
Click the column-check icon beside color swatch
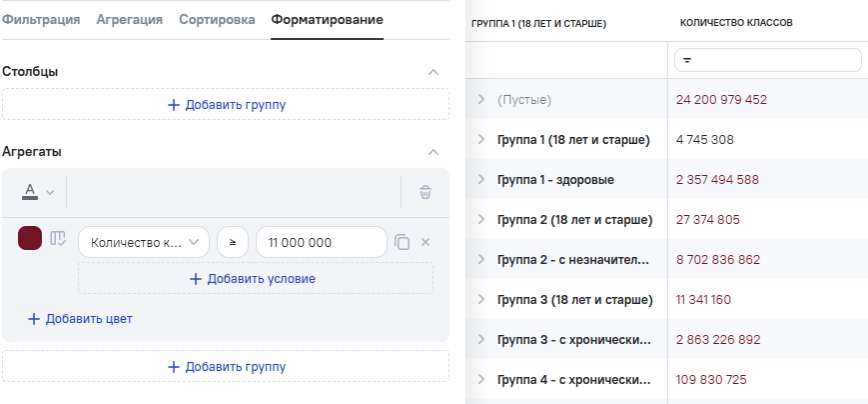click(x=58, y=239)
